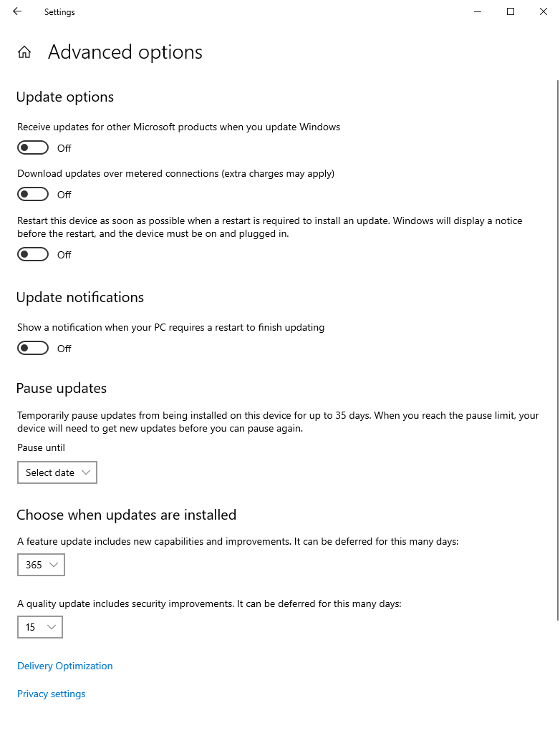This screenshot has width=560, height=743.
Task: Click the Pause updates section heading
Action: click(x=62, y=388)
